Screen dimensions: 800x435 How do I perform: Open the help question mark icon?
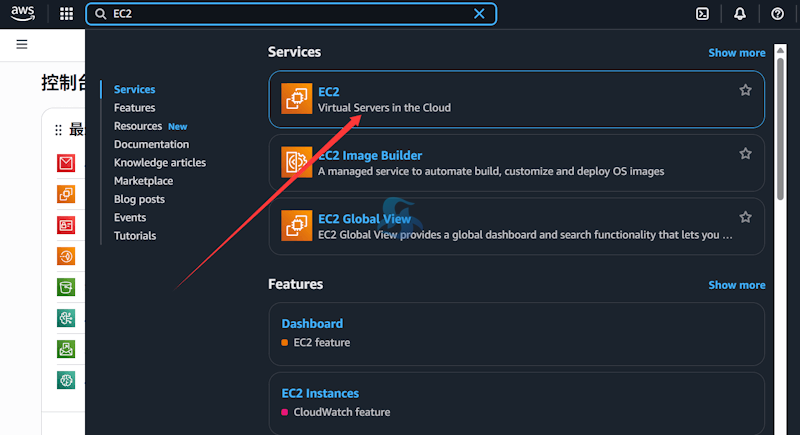click(777, 14)
